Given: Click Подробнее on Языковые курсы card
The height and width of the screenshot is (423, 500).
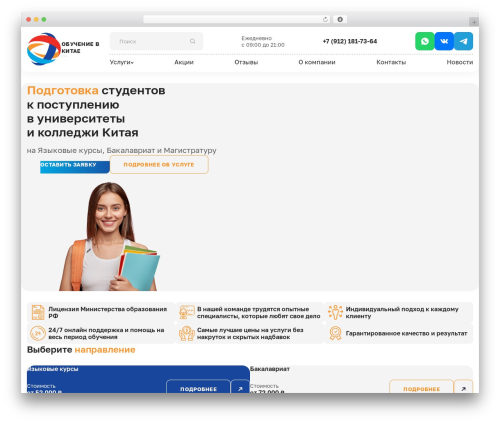Looking at the screenshot, I should pyautogui.click(x=198, y=387).
